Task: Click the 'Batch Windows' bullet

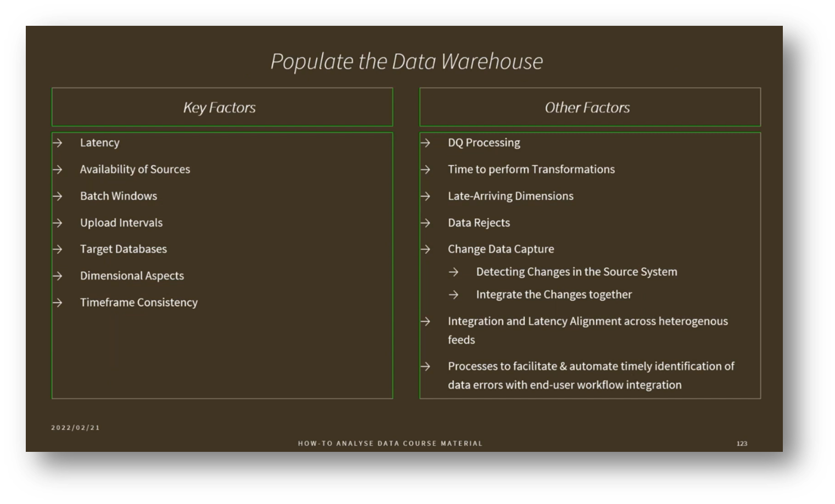Action: [119, 196]
